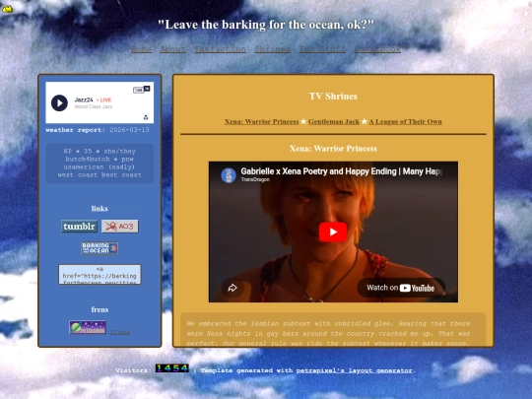
Task: Click the weather report date 2026-03-15
Action: 129,130
